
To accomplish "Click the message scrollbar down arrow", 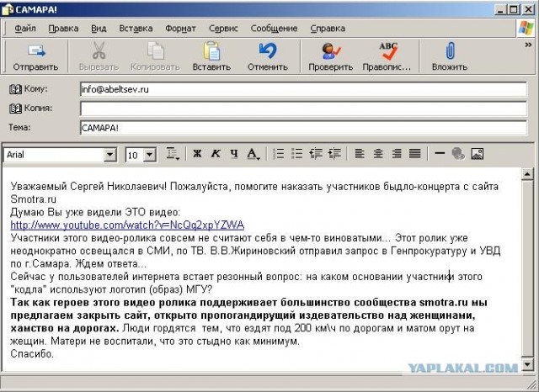I will (x=527, y=364).
